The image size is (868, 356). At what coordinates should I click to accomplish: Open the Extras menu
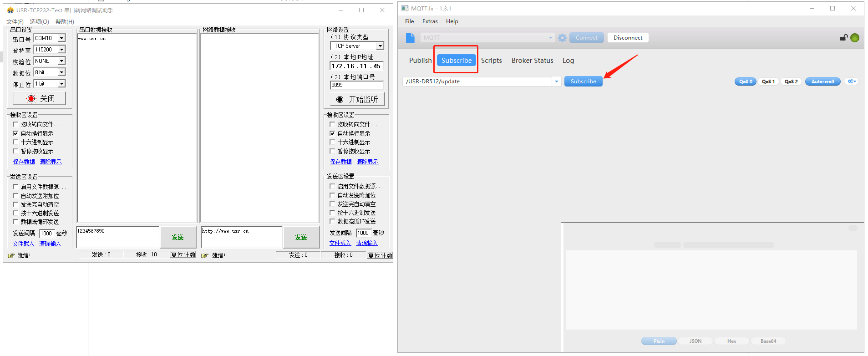click(x=430, y=21)
